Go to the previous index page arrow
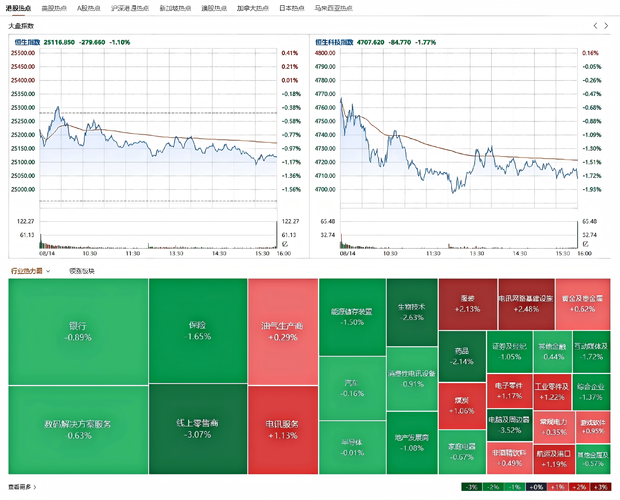Image resolution: width=620 pixels, height=500 pixels. point(595,26)
